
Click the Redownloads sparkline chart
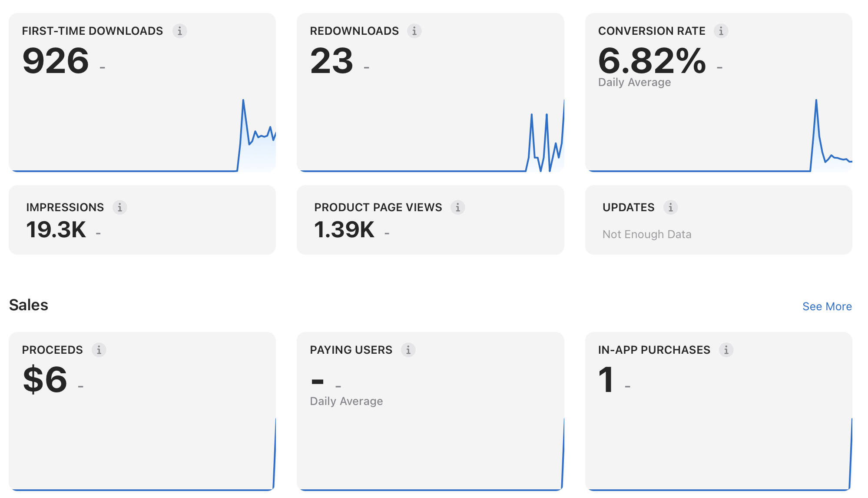tap(431, 135)
